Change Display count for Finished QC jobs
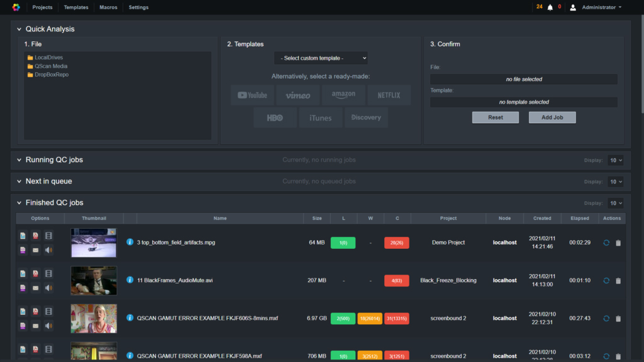644x362 pixels. coord(615,203)
